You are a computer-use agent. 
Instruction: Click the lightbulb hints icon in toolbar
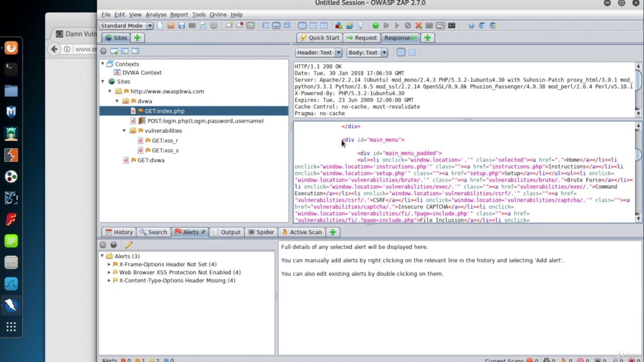tap(360, 26)
